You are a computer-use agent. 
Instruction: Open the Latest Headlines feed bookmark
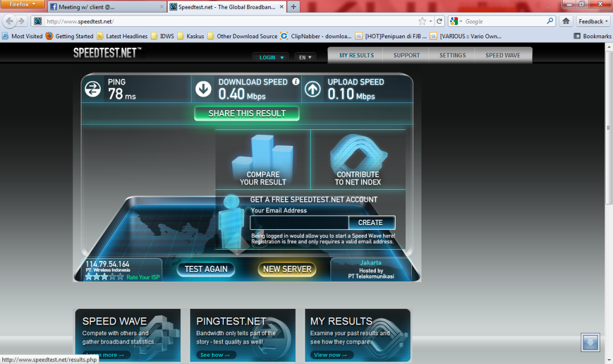[x=122, y=36]
